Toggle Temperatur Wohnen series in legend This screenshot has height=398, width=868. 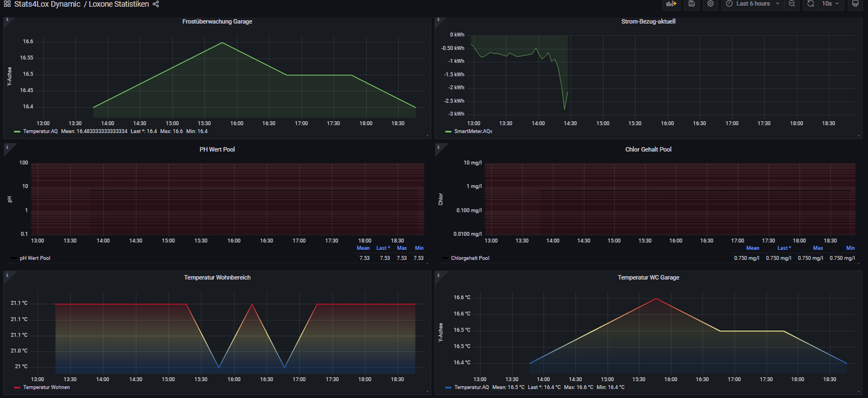point(46,387)
